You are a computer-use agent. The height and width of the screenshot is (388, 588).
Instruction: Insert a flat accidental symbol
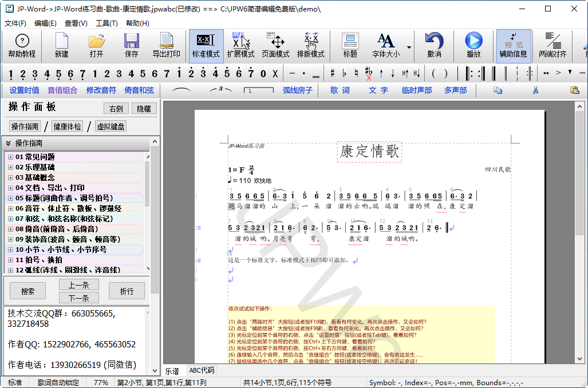point(344,73)
